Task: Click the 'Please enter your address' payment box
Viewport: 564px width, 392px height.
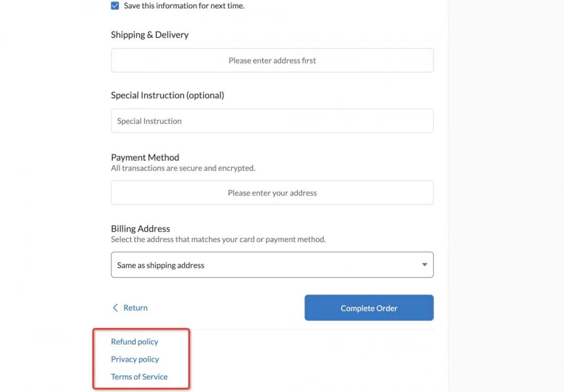Action: pos(272,193)
